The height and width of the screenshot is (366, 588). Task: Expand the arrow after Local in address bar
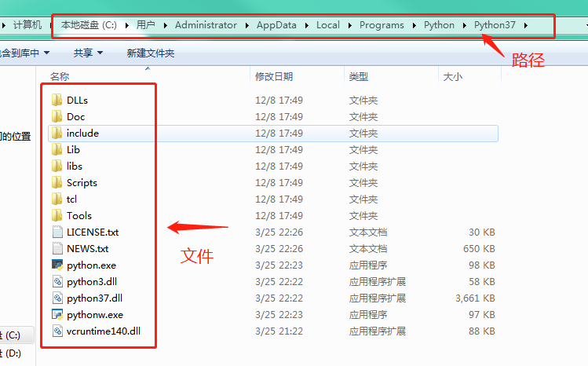pos(350,25)
